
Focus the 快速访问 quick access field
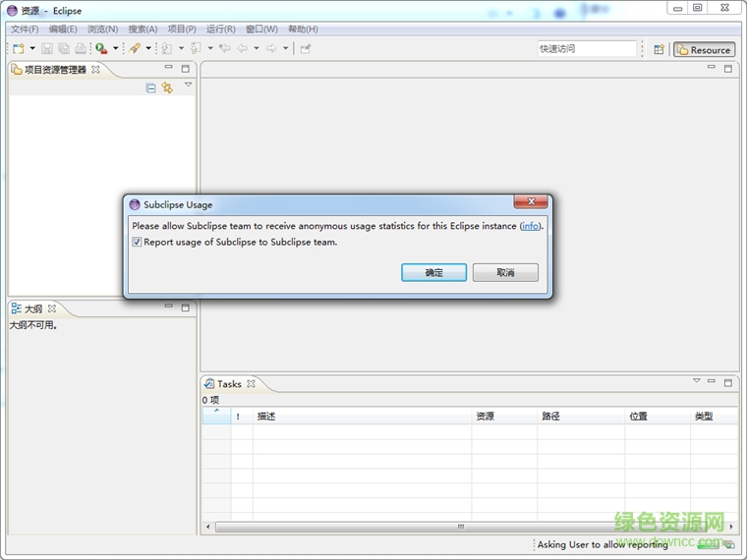point(587,48)
